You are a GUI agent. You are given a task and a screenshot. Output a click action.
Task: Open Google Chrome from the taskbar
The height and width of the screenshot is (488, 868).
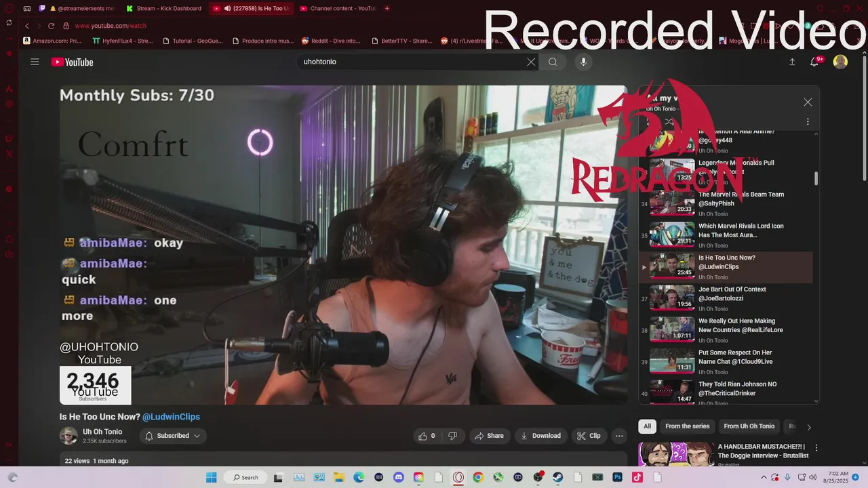(478, 477)
